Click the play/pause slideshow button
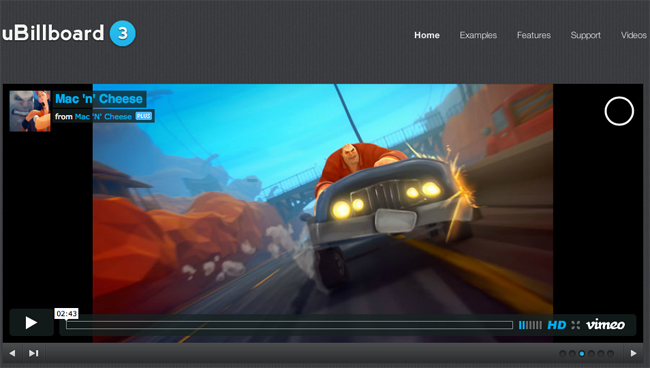This screenshot has width=650, height=368. point(34,353)
